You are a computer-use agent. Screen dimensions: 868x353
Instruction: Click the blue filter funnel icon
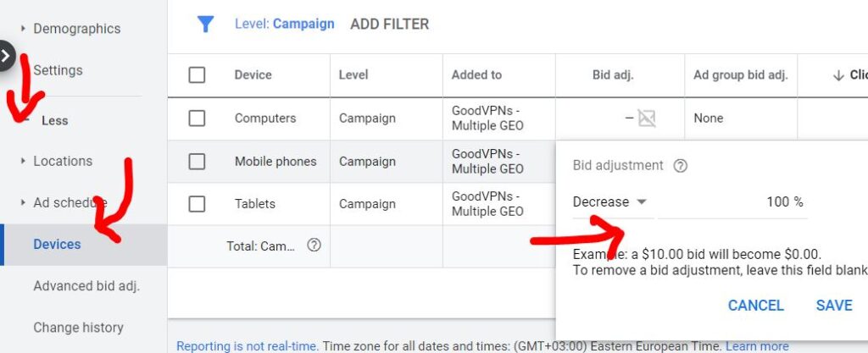(205, 25)
